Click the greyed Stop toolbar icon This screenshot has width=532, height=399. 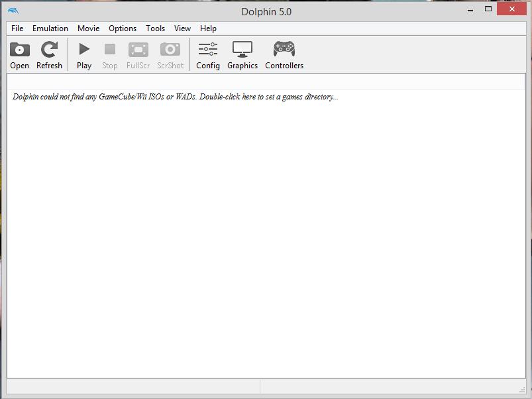point(109,49)
